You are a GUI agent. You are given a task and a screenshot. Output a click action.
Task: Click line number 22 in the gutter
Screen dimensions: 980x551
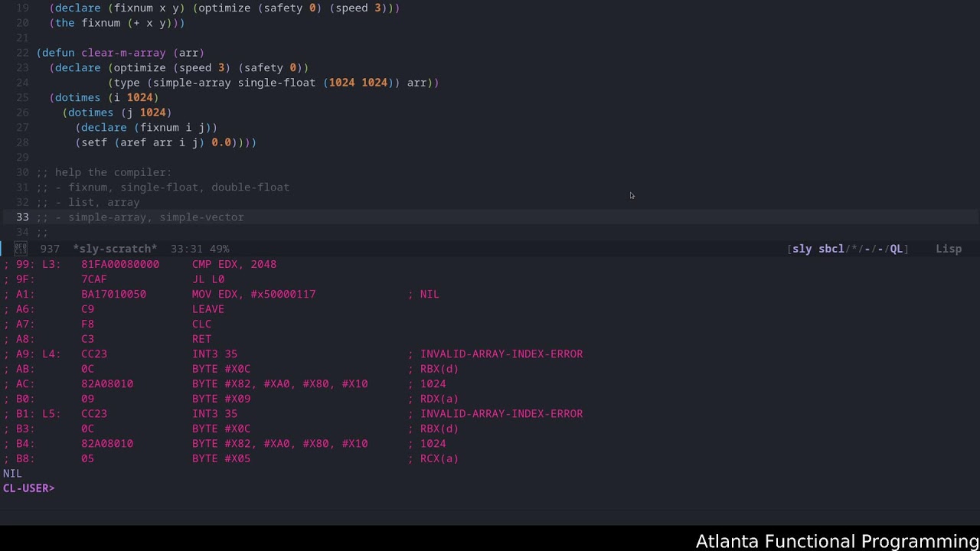coord(22,53)
